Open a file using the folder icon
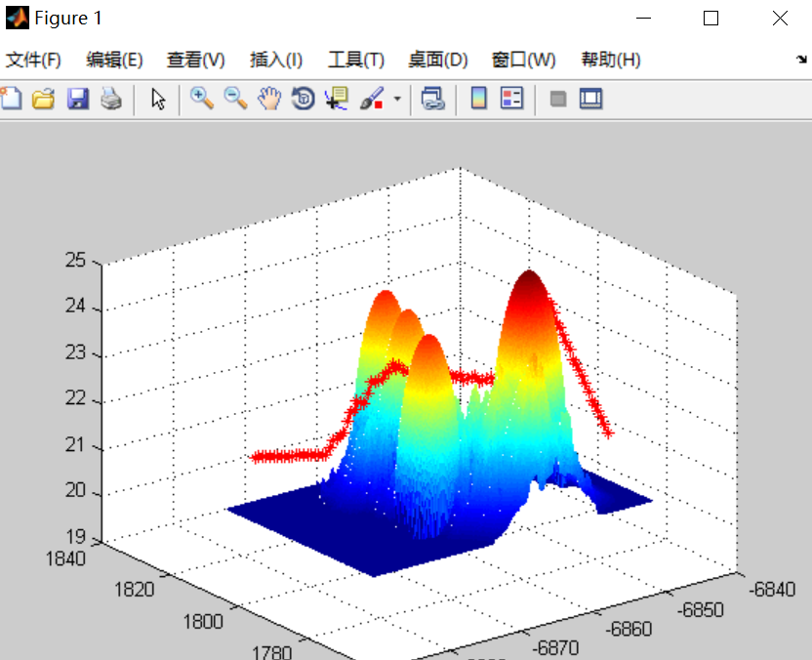 pos(44,99)
